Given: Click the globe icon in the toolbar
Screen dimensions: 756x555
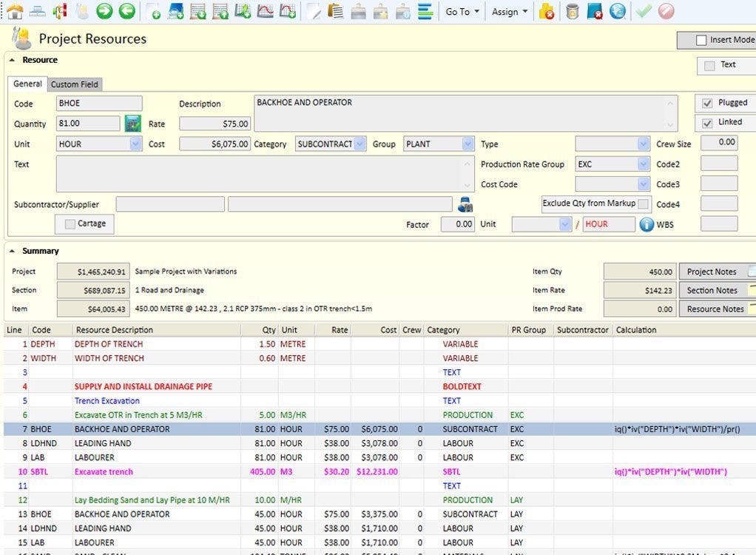Looking at the screenshot, I should (620, 11).
